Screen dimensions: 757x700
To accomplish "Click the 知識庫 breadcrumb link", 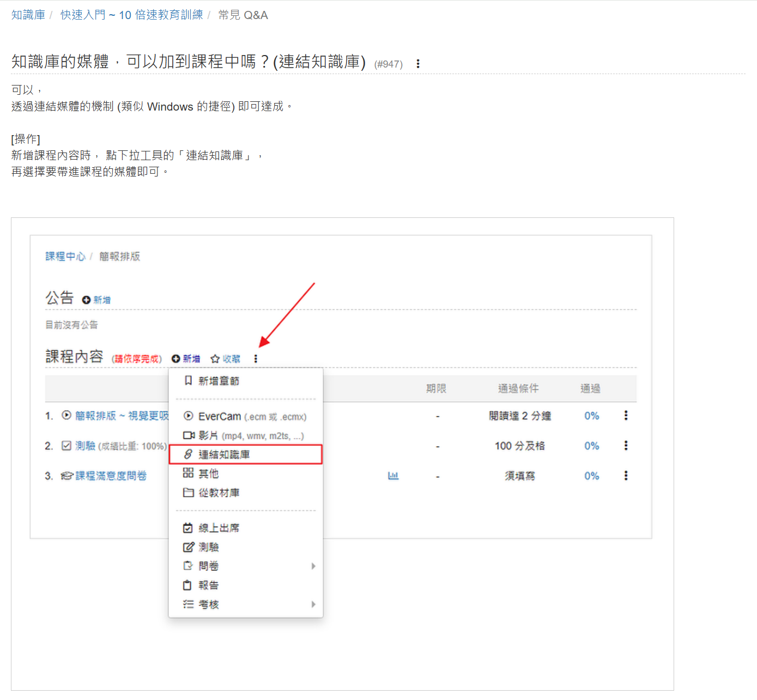I will point(28,15).
